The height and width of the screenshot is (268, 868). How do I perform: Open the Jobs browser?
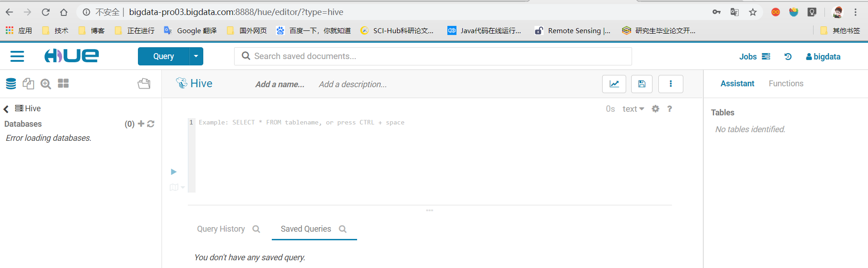point(755,57)
